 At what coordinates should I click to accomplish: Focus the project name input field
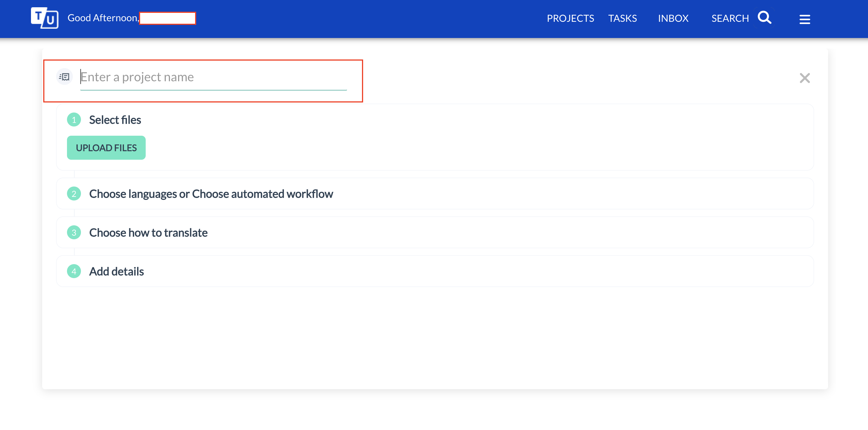[x=213, y=78]
